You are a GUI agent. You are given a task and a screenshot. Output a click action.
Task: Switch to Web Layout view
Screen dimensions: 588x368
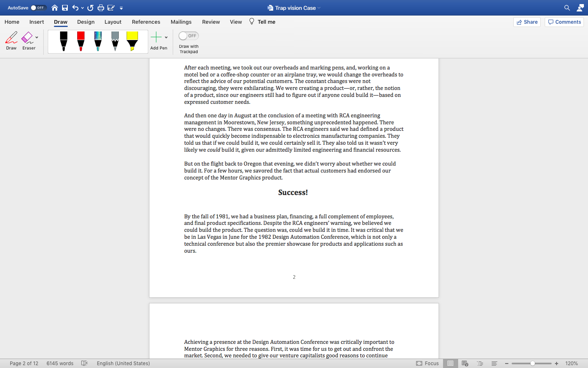point(465,363)
